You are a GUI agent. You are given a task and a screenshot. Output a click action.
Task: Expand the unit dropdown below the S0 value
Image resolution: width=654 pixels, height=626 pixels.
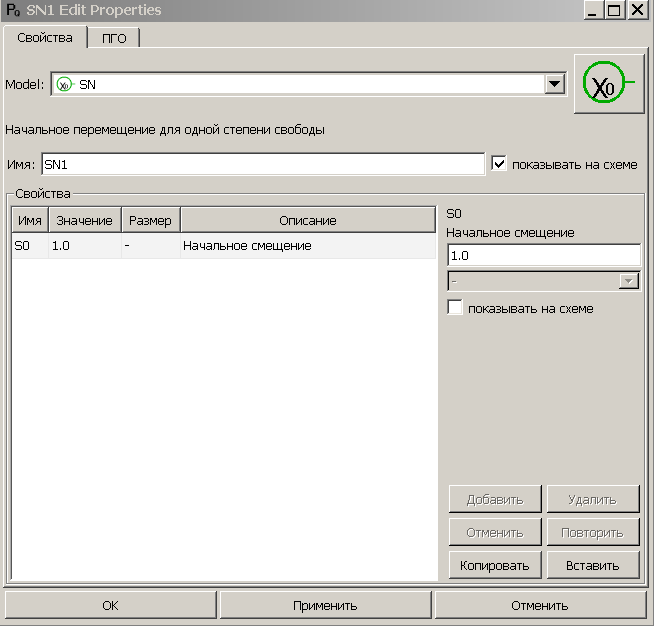point(629,282)
